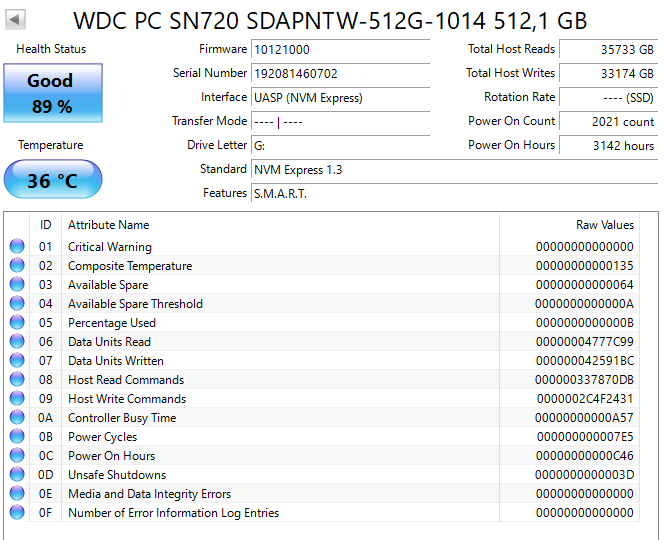Select the Available Spare status orb

[17, 285]
